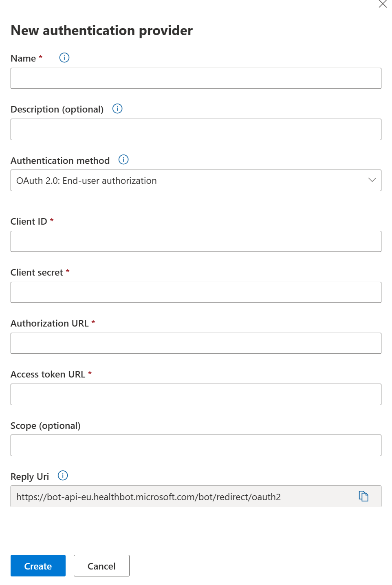The image size is (392, 585).
Task: Click the Scope (optional) text field
Action: pyautogui.click(x=196, y=446)
